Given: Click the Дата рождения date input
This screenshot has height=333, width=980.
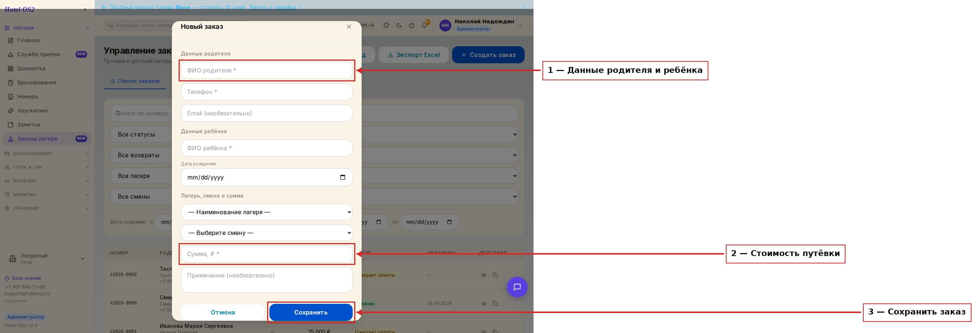Looking at the screenshot, I should [266, 177].
